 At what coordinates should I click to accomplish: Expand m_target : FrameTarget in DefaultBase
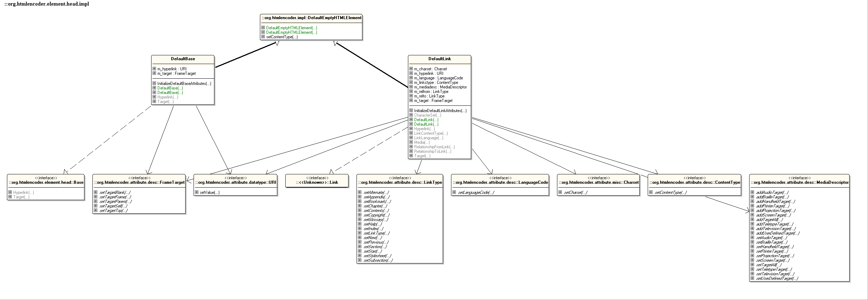click(x=154, y=73)
